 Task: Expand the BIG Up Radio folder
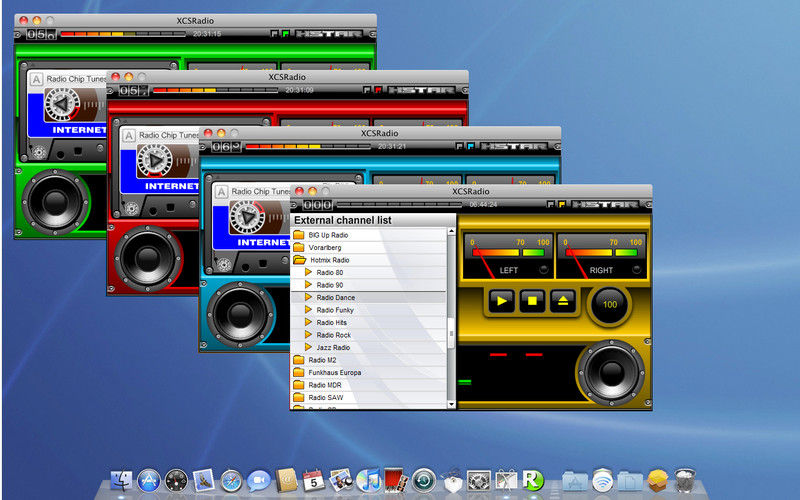click(299, 235)
